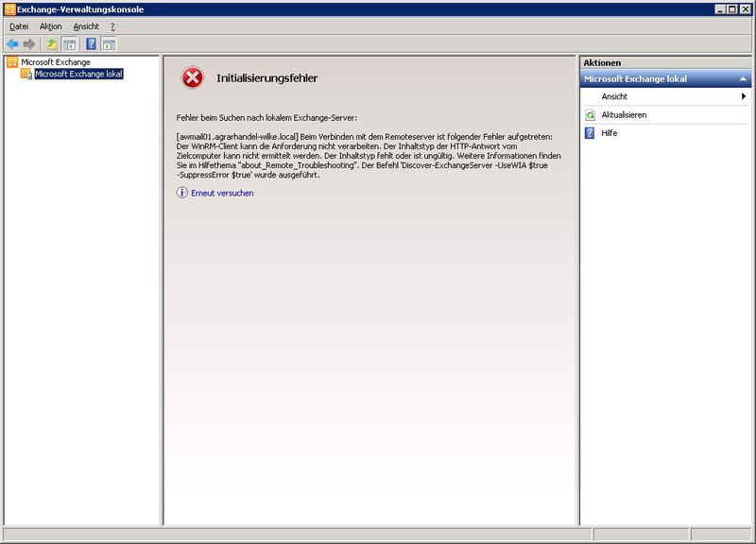Choose Hilfe in the Aktionen pane
This screenshot has height=544, width=756.
click(609, 133)
